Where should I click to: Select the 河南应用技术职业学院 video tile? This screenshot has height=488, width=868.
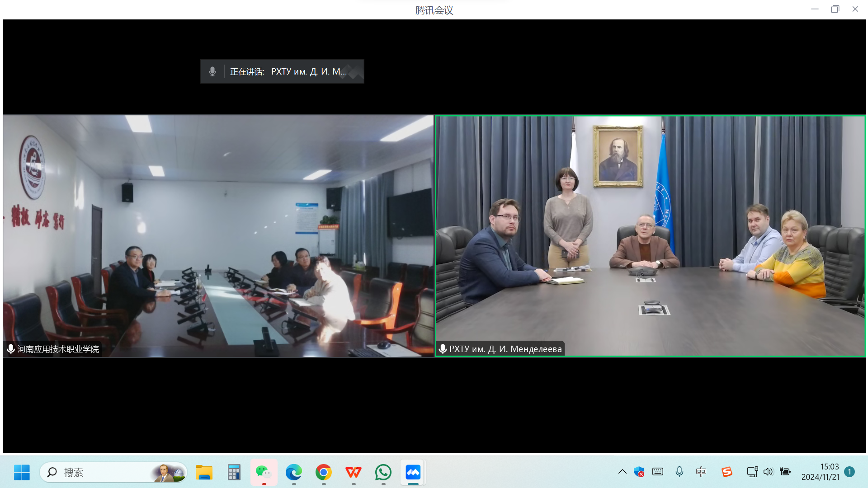(x=218, y=236)
